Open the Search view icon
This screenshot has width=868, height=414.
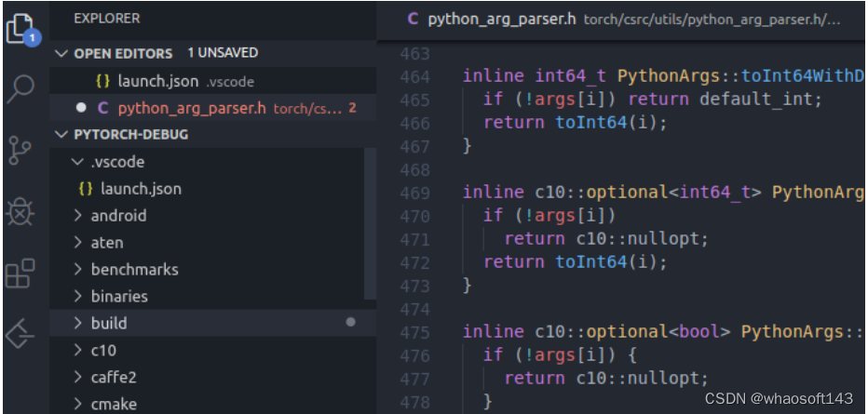(x=21, y=88)
